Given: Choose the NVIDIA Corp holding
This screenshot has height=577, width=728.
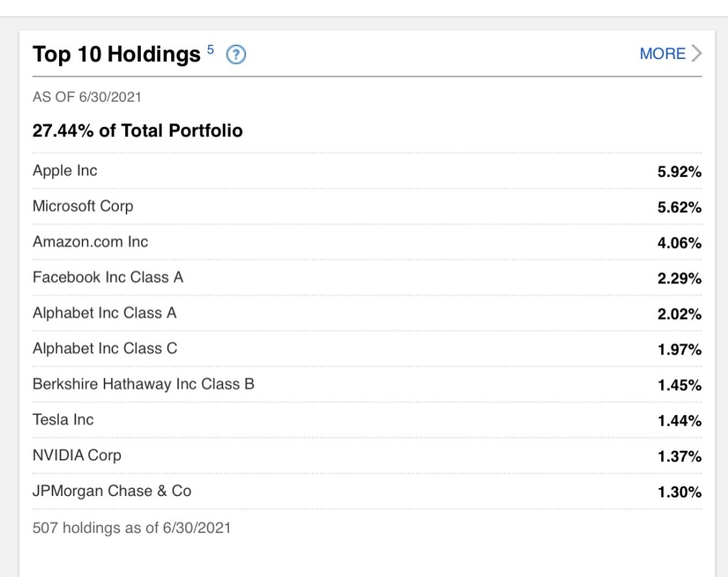Looking at the screenshot, I should [77, 455].
